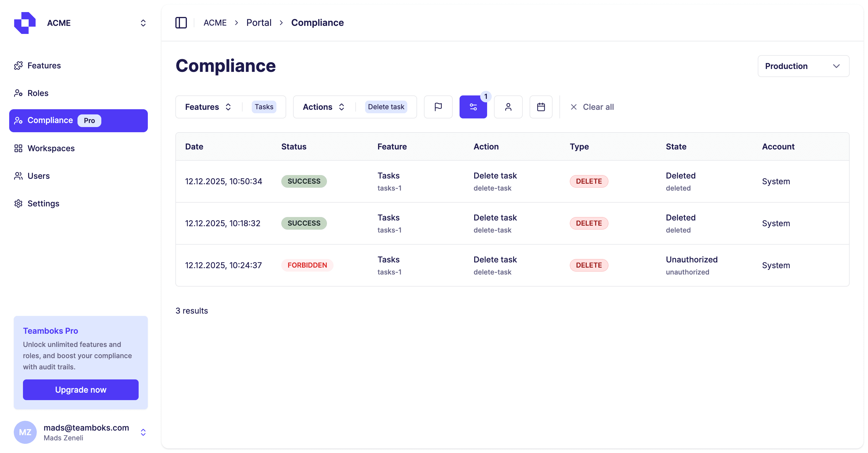The height and width of the screenshot is (453, 868).
Task: Open the Features filter dropdown
Action: click(208, 107)
